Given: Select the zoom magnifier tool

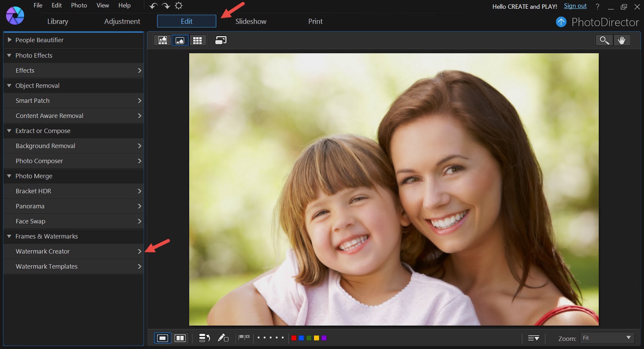Looking at the screenshot, I should [604, 40].
